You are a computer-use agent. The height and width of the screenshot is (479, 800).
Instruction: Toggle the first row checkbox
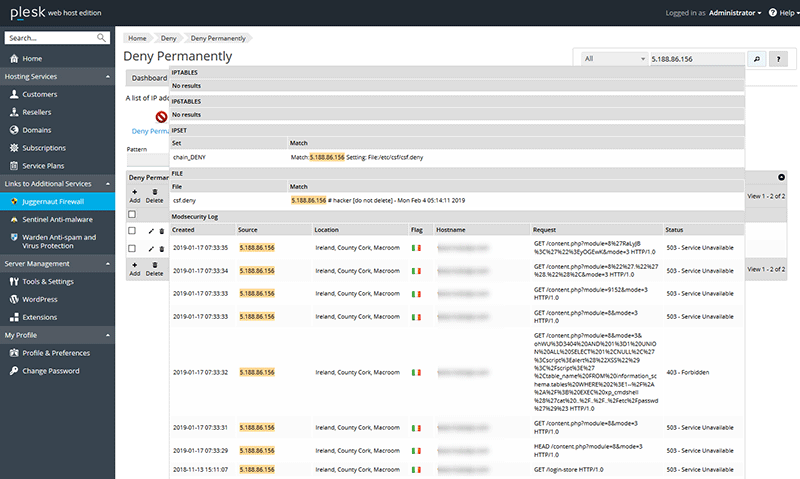click(x=132, y=231)
